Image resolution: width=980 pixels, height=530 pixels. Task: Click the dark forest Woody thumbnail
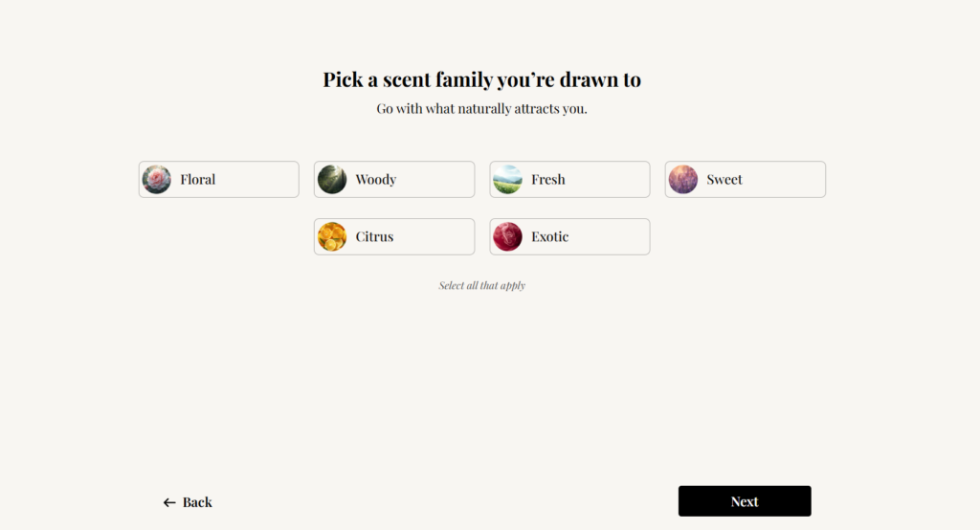coord(332,179)
